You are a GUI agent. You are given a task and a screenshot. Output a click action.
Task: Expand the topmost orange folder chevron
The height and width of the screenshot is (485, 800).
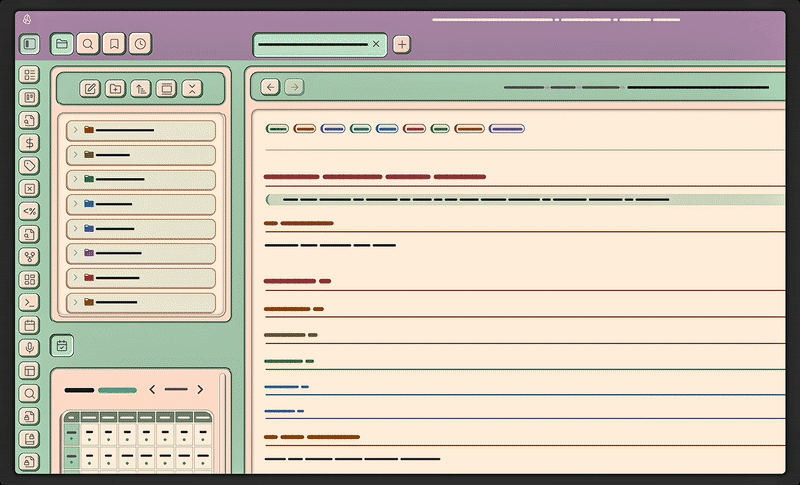[76, 130]
